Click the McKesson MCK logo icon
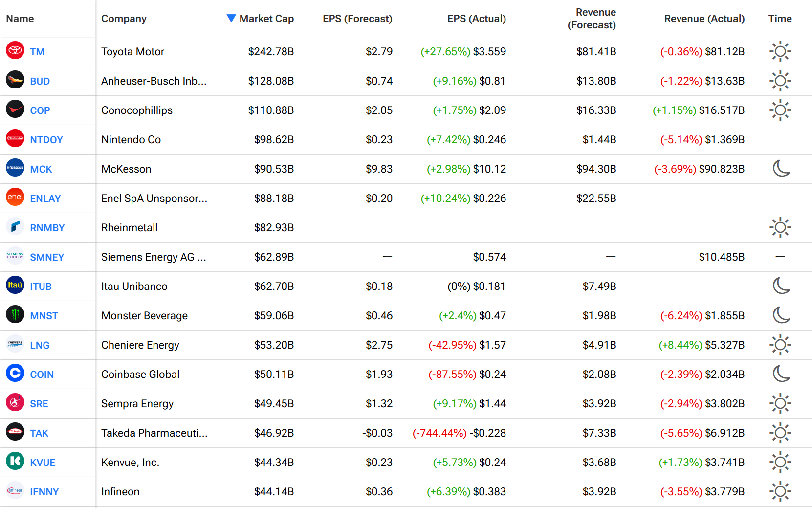Viewport: 812px width, 508px height. 15,168
